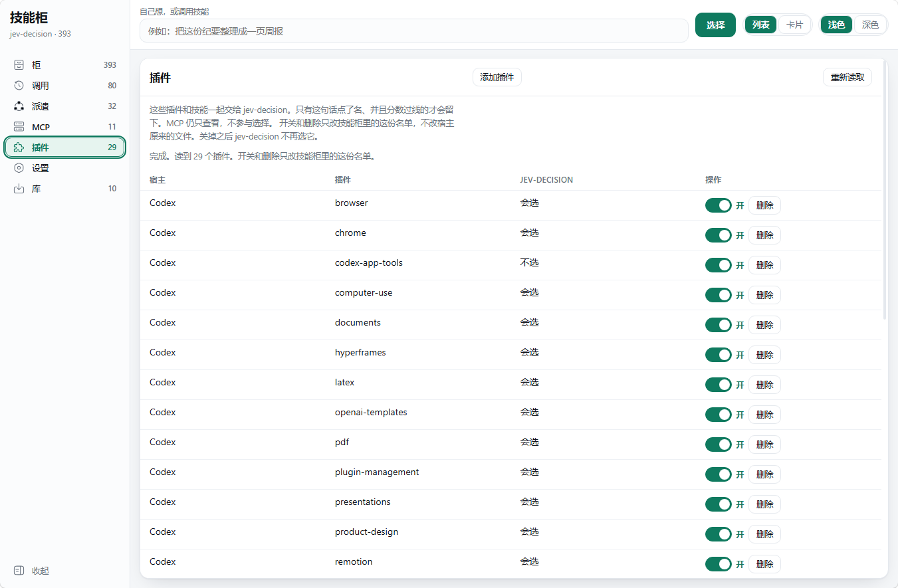Toggle the codex-app-tools plugin switch
This screenshot has height=588, width=898.
pyautogui.click(x=719, y=265)
